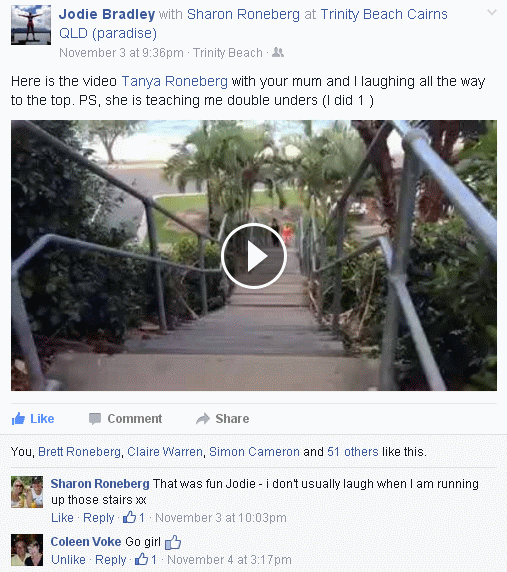Unlike Coleen Voke's comment
507x572 pixels.
click(x=68, y=560)
